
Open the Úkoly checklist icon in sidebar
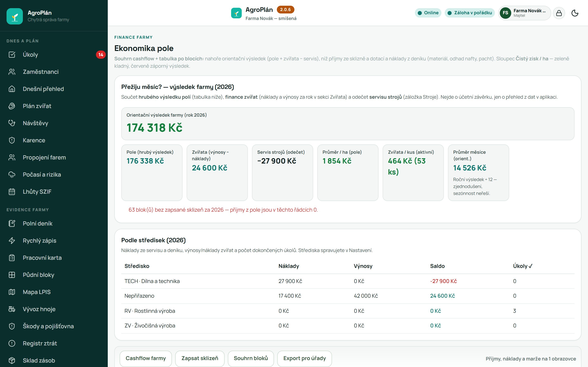[12, 55]
